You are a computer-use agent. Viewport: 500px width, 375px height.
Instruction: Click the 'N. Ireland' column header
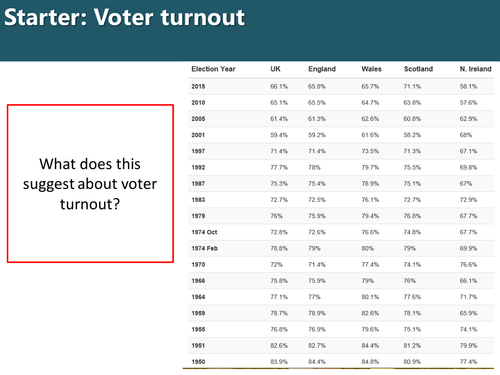tap(475, 69)
